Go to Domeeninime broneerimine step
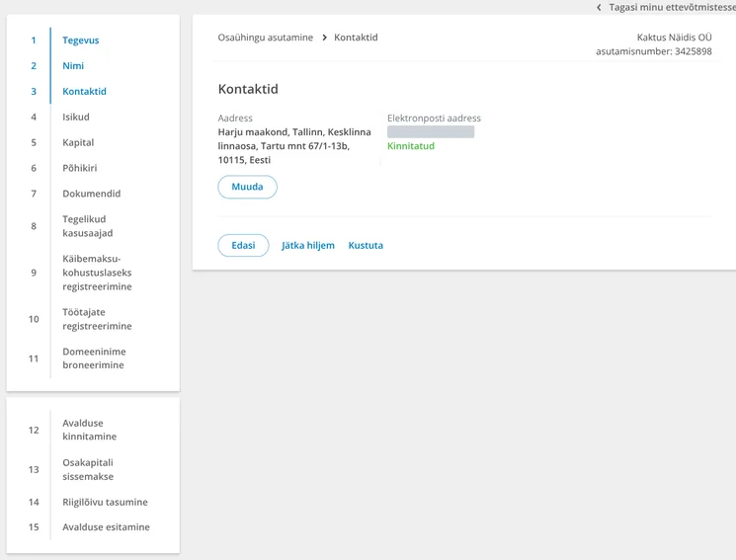This screenshot has height=560, width=736. pyautogui.click(x=95, y=359)
